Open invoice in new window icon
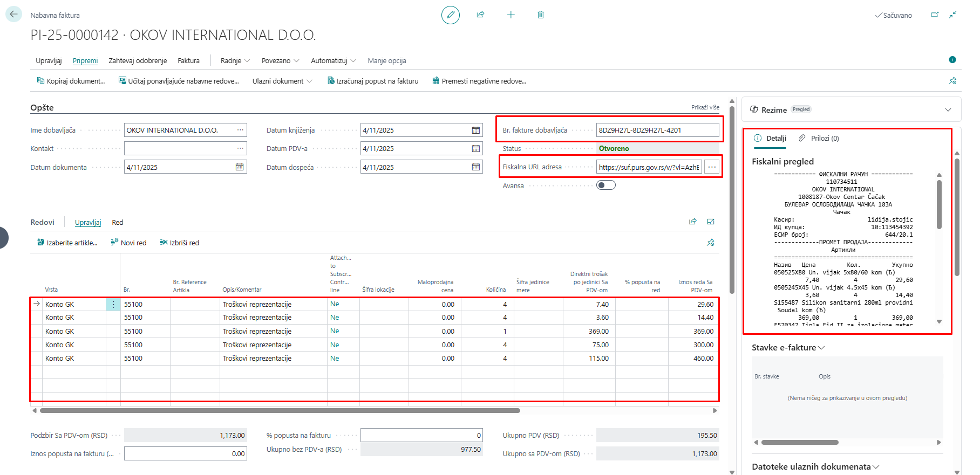The image size is (980, 475). pyautogui.click(x=935, y=15)
